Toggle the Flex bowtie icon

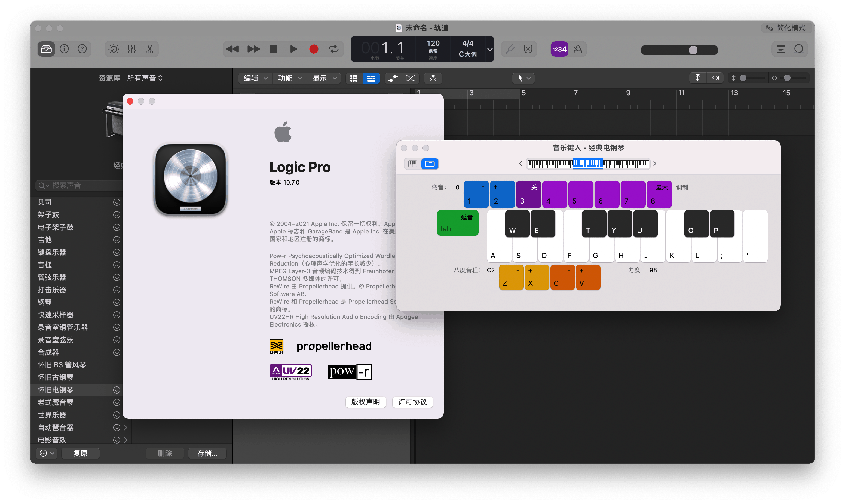coord(410,78)
